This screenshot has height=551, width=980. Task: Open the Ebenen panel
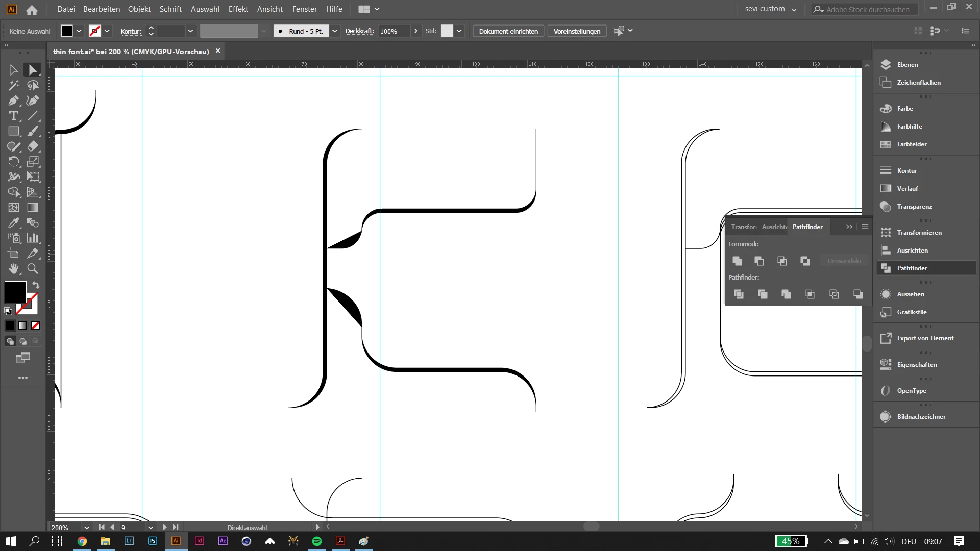pos(907,65)
